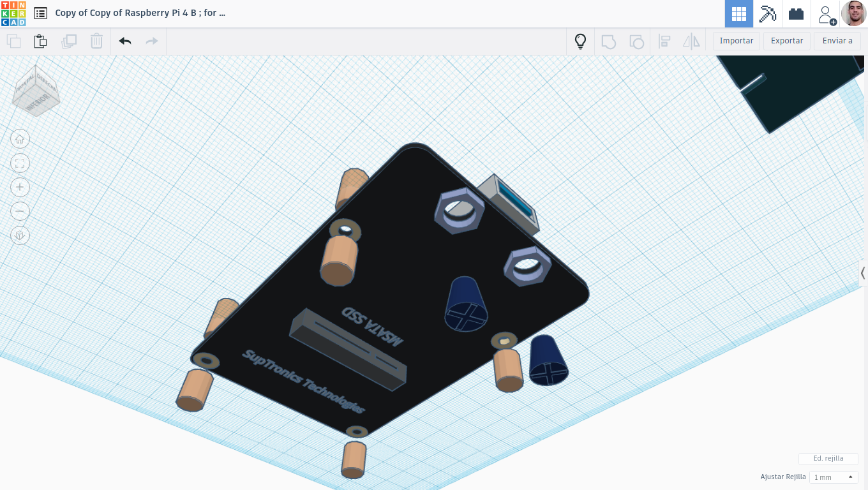Open the Ajustar Rejilla 1 mm dropdown
868x490 pixels.
click(834, 477)
